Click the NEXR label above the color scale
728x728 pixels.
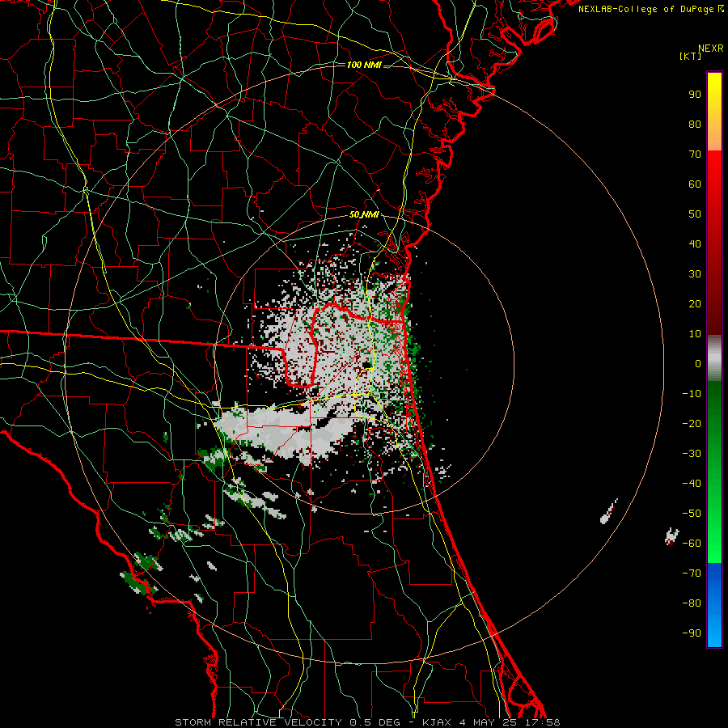pyautogui.click(x=710, y=49)
